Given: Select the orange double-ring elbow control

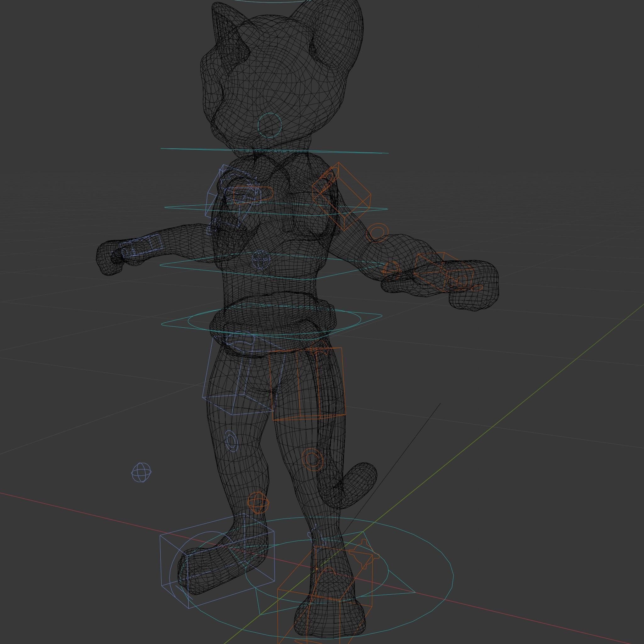Looking at the screenshot, I should [377, 233].
